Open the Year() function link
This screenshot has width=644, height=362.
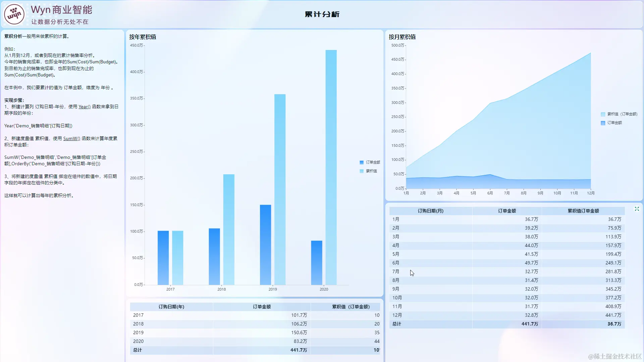pos(84,107)
